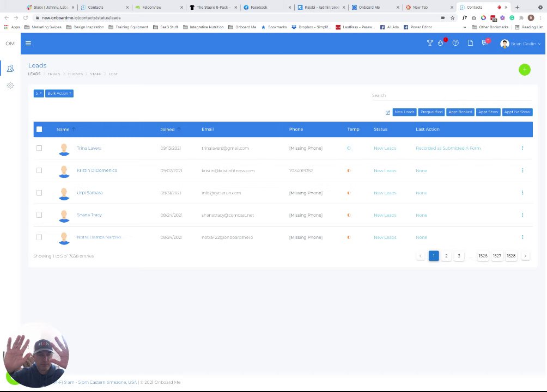Switch to the FalconView browser tab
This screenshot has width=547, height=392.
(159, 7)
